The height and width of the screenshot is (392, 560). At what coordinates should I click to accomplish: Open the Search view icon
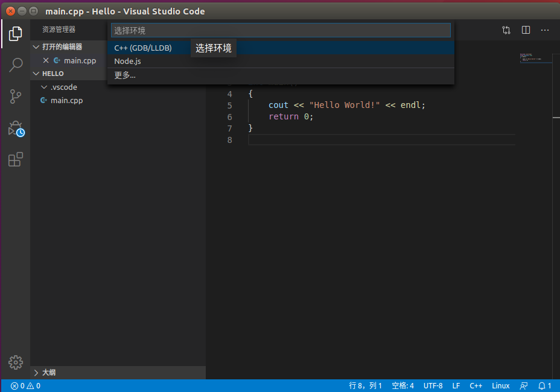[15, 65]
